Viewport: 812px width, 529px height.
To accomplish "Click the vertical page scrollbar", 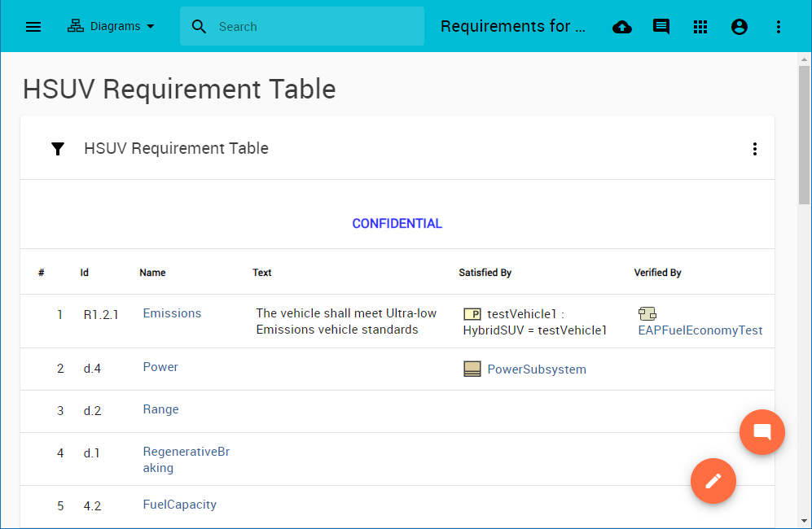I will pos(805,285).
